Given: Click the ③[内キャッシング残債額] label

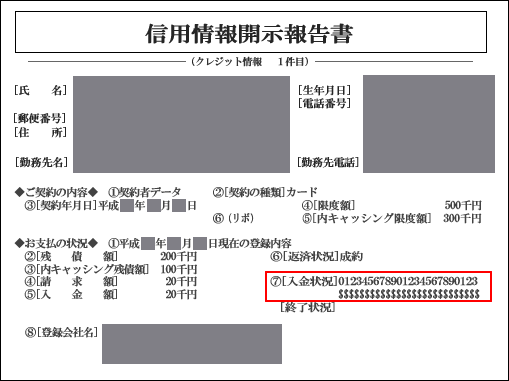Looking at the screenshot, I should (x=87, y=269).
